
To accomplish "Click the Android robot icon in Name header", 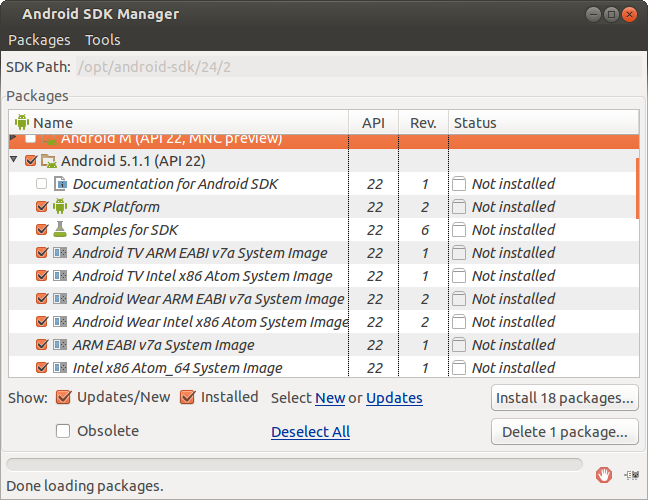I will 21,122.
